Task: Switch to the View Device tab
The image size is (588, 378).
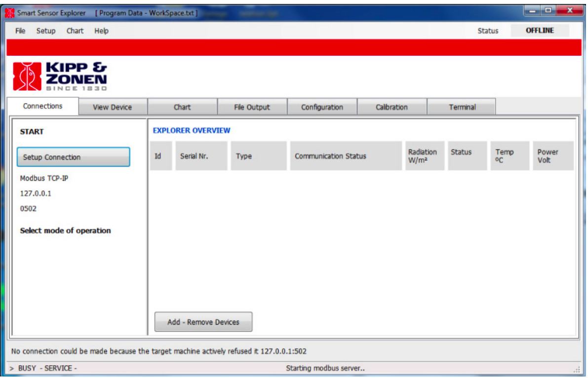Action: pyautogui.click(x=113, y=107)
